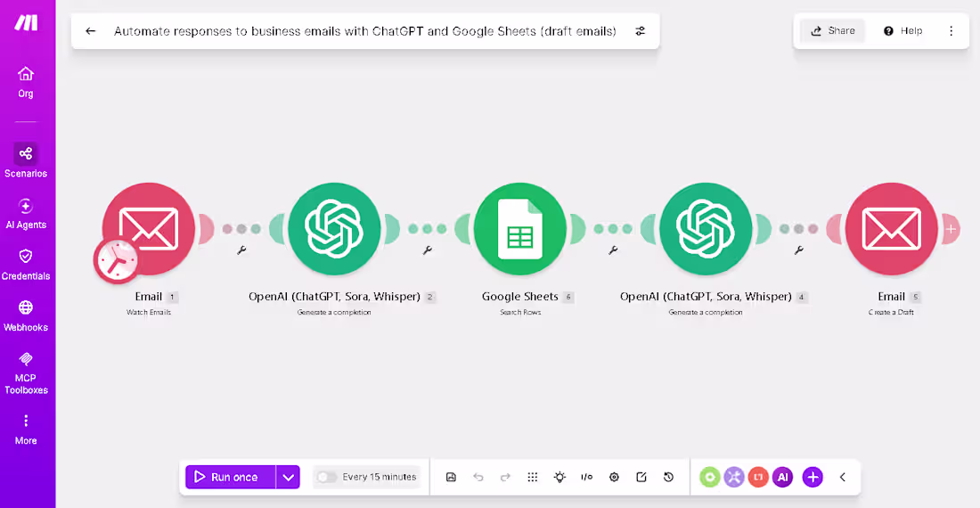
Task: Open Credentials in the sidebar
Action: click(26, 265)
